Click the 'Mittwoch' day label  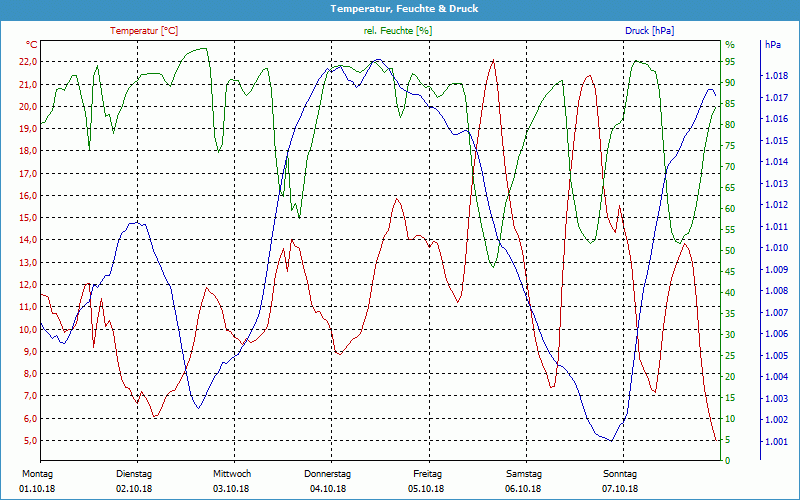232,473
